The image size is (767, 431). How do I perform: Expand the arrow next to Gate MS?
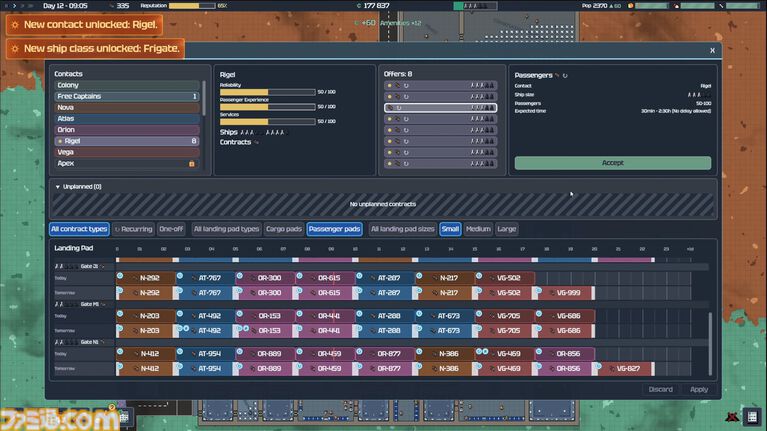(103, 304)
